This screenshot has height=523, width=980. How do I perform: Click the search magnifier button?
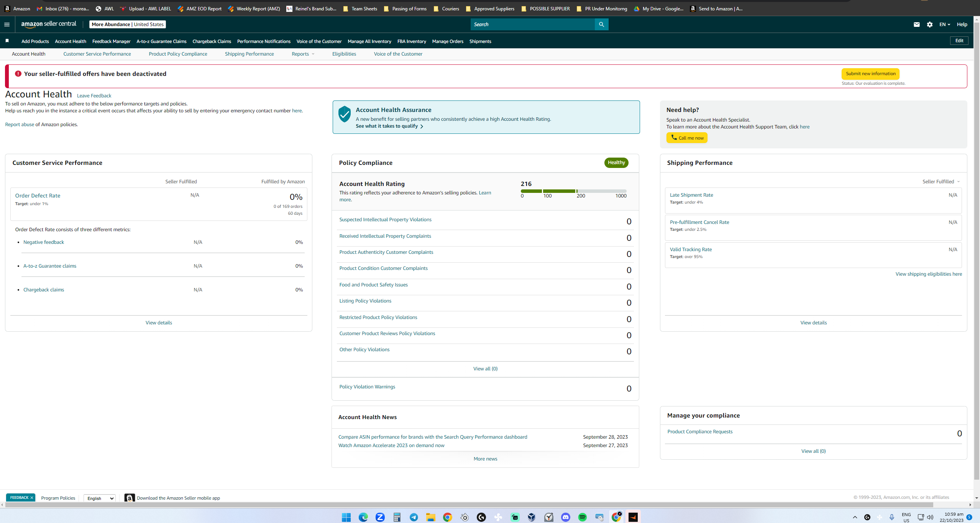pos(601,24)
